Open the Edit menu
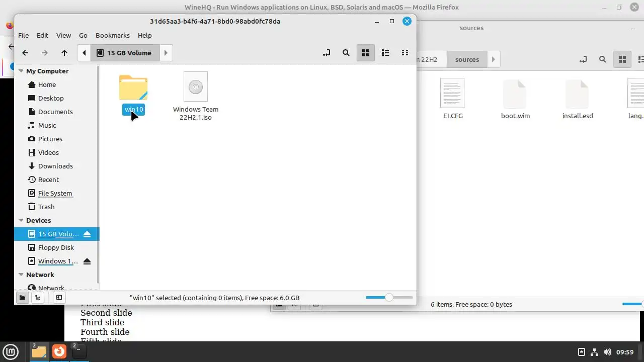 coord(42,35)
